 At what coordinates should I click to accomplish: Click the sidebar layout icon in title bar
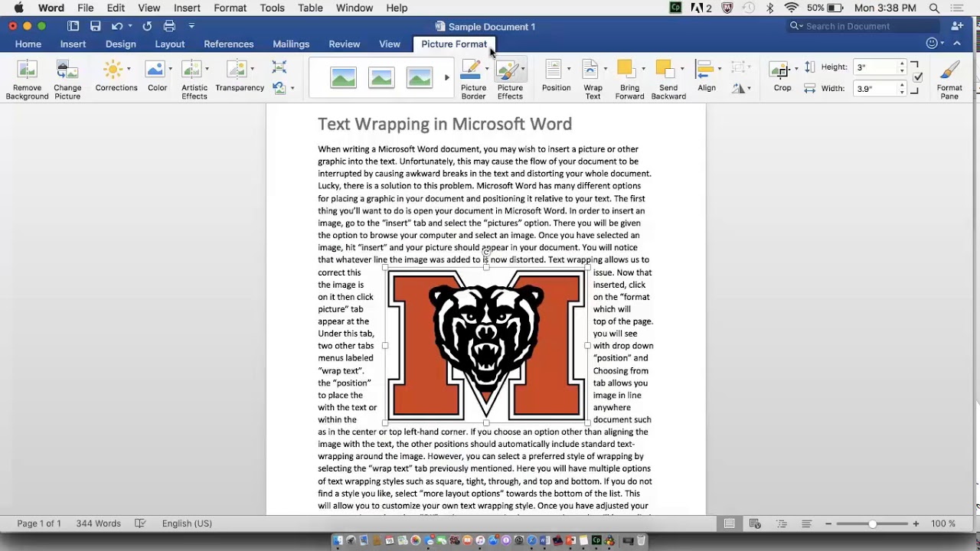pos(73,26)
